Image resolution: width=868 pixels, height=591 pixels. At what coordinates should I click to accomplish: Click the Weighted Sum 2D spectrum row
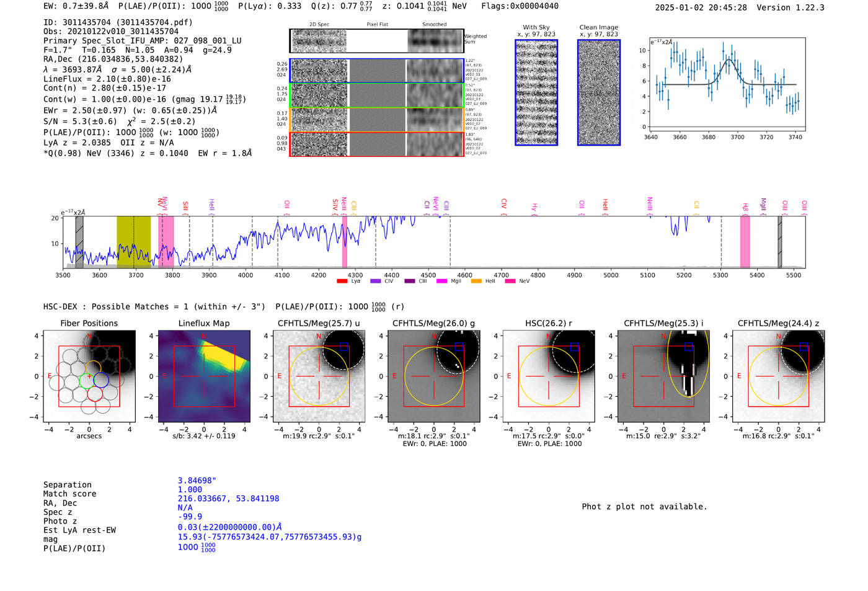pos(376,41)
